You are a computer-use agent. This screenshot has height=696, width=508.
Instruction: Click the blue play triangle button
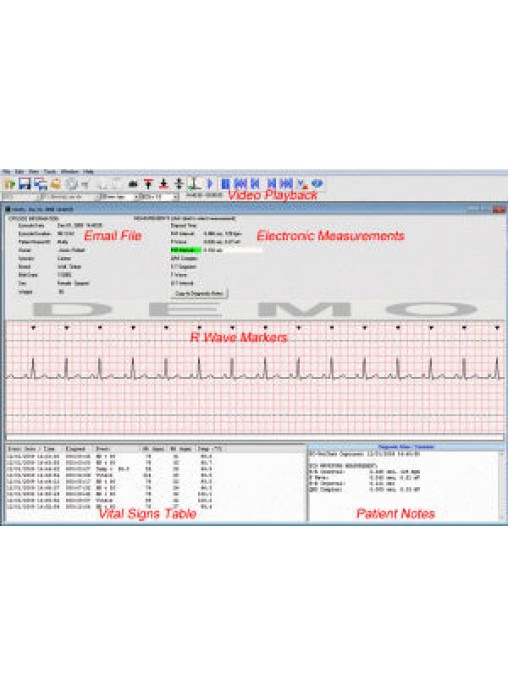(x=210, y=183)
